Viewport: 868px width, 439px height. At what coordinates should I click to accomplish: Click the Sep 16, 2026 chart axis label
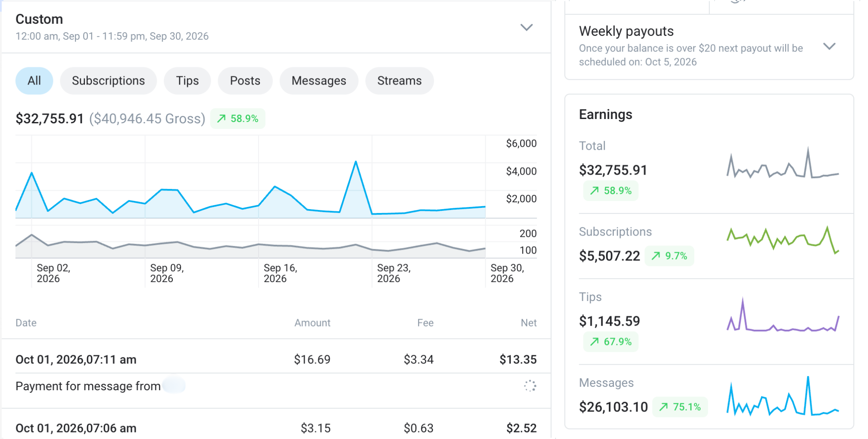[280, 273]
